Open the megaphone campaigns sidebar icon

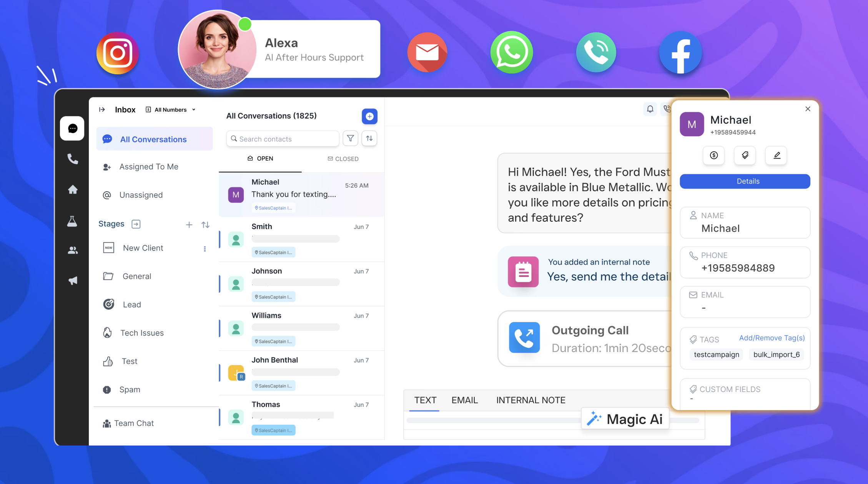[x=73, y=280]
